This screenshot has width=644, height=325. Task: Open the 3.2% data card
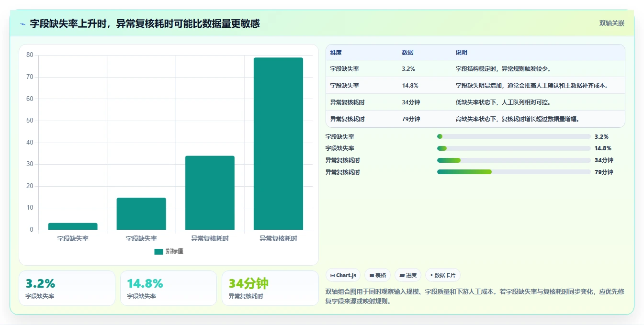click(67, 288)
